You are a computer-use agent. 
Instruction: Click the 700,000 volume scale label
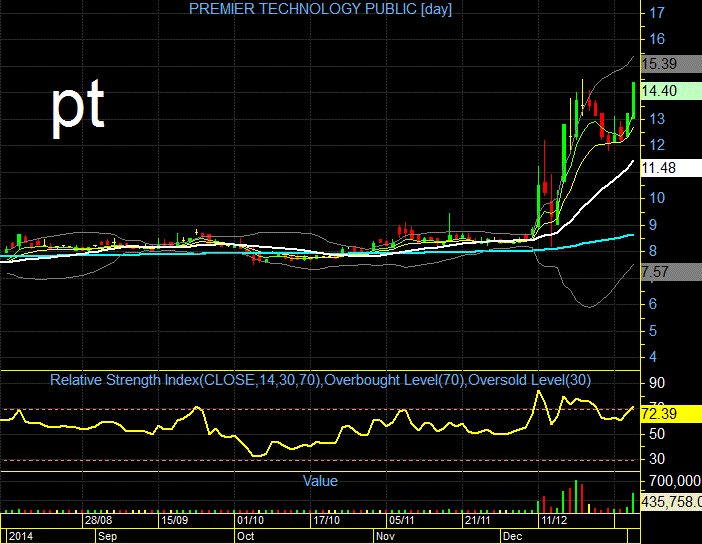pos(675,481)
